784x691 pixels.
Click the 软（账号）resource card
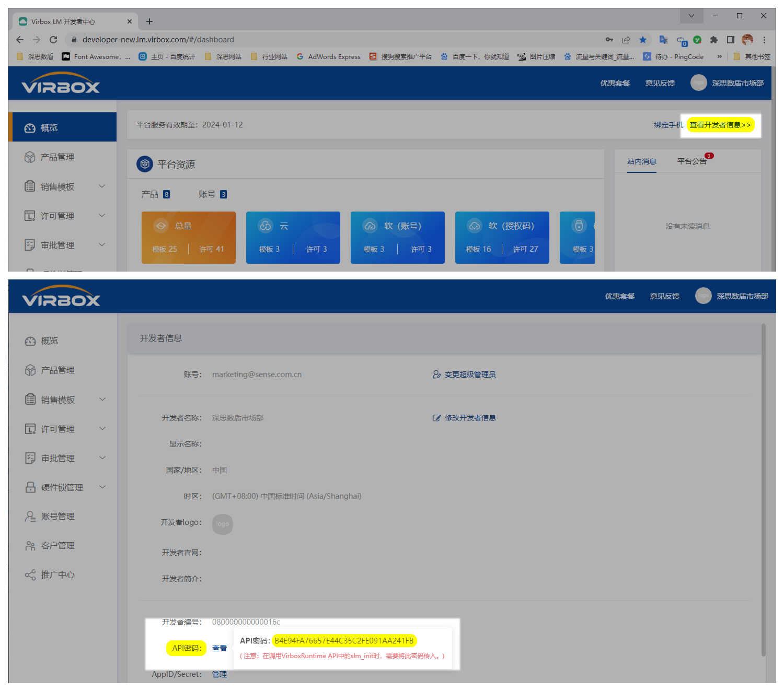coord(398,238)
